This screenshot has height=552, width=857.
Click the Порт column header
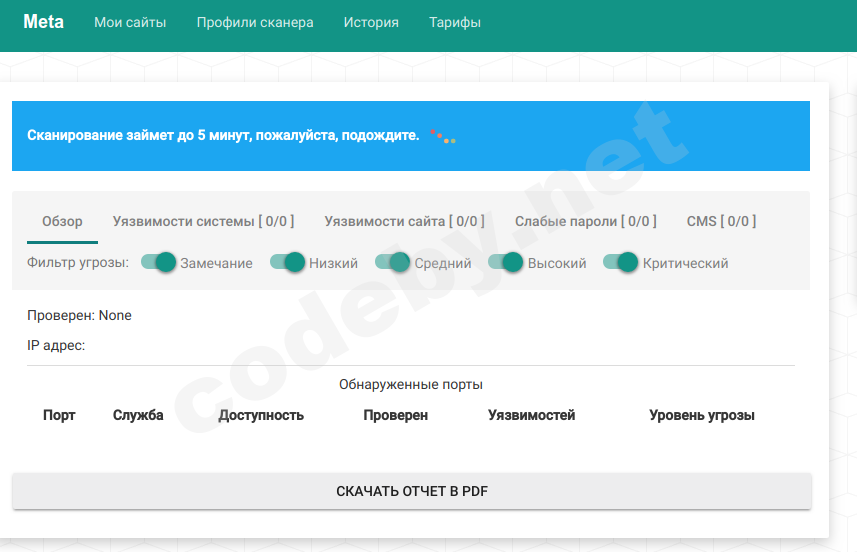click(59, 415)
